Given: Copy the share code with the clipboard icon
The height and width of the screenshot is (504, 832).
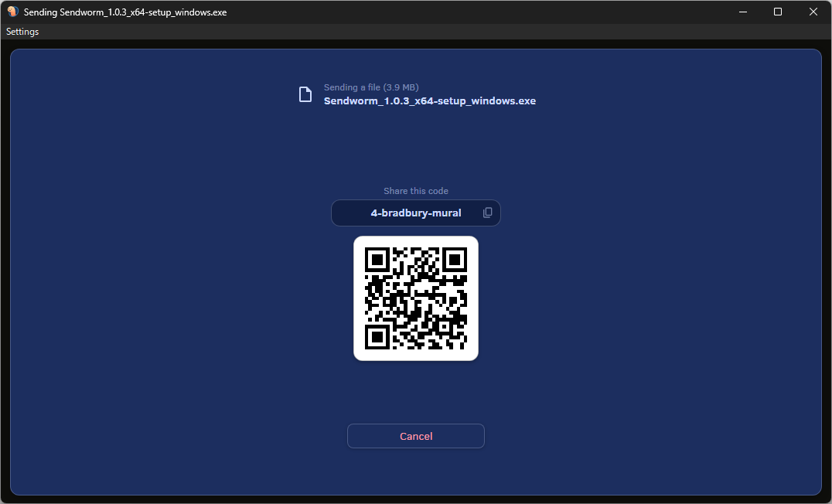Looking at the screenshot, I should tap(487, 213).
